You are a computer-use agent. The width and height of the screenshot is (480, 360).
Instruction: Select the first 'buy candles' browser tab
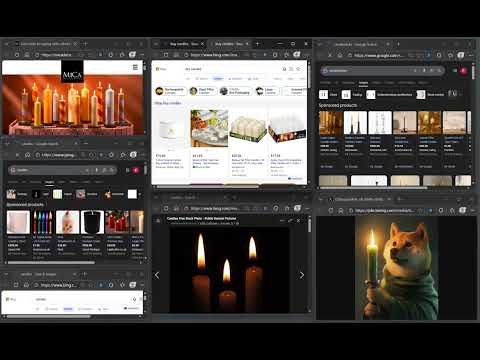pos(183,44)
